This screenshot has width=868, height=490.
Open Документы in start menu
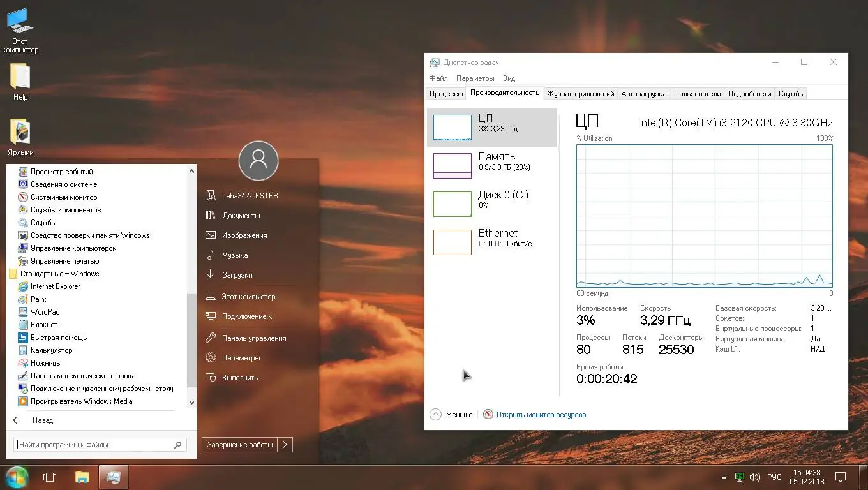click(x=241, y=216)
